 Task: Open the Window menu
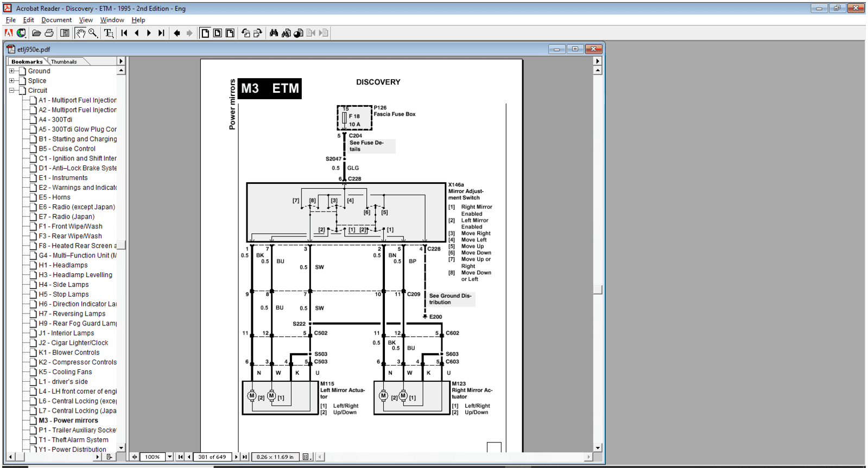pyautogui.click(x=112, y=20)
